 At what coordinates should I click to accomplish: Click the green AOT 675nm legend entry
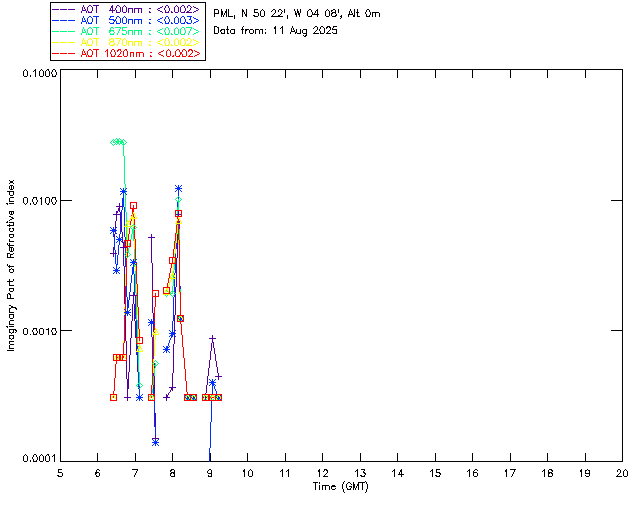(128, 31)
